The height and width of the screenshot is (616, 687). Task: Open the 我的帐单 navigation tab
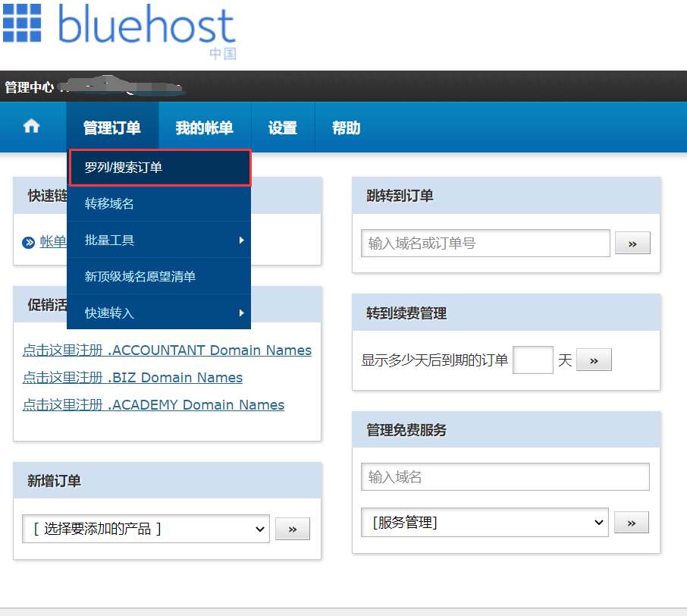point(204,128)
